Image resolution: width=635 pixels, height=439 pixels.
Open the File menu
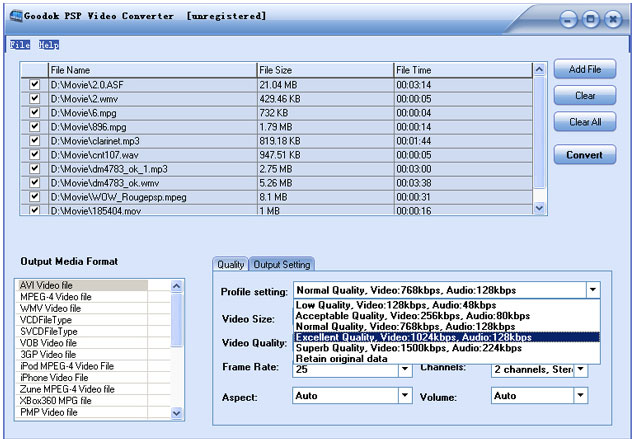pos(20,45)
